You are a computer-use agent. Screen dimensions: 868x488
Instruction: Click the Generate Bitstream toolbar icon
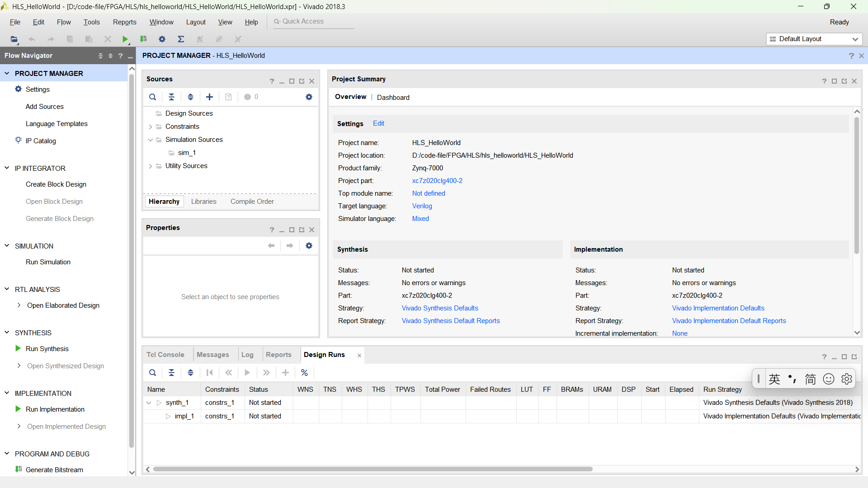coord(143,39)
